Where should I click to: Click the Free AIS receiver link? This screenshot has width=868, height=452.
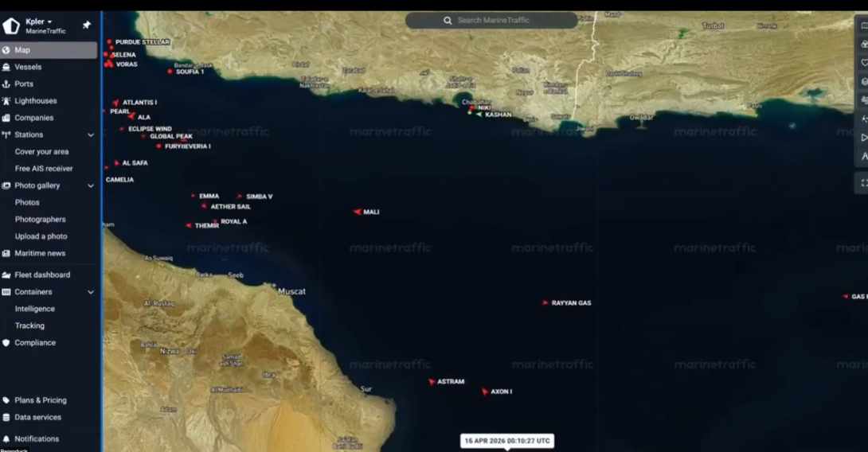[44, 169]
